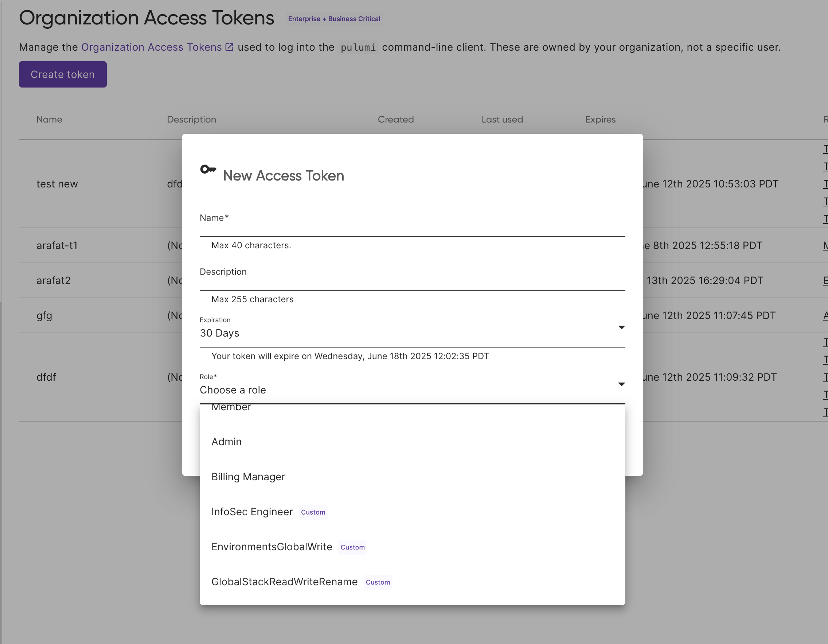828x644 pixels.
Task: Select the Admin role option
Action: (x=226, y=442)
